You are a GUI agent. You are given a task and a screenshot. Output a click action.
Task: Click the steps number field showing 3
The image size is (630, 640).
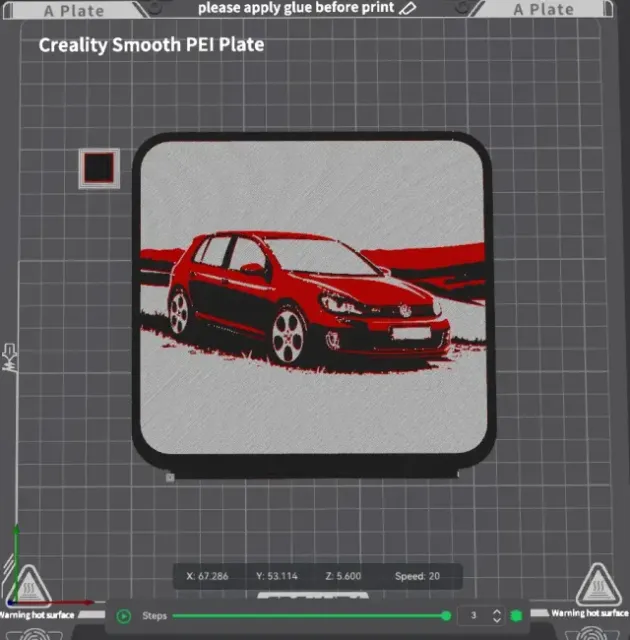click(x=473, y=616)
